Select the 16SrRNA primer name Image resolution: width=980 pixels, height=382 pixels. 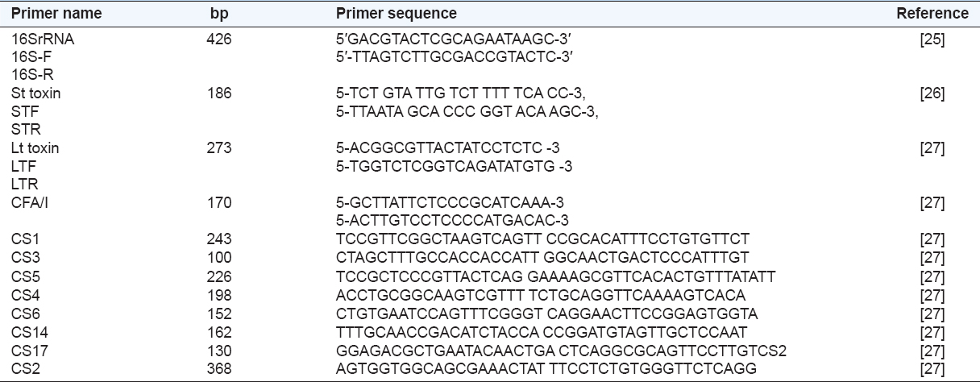[x=43, y=39]
